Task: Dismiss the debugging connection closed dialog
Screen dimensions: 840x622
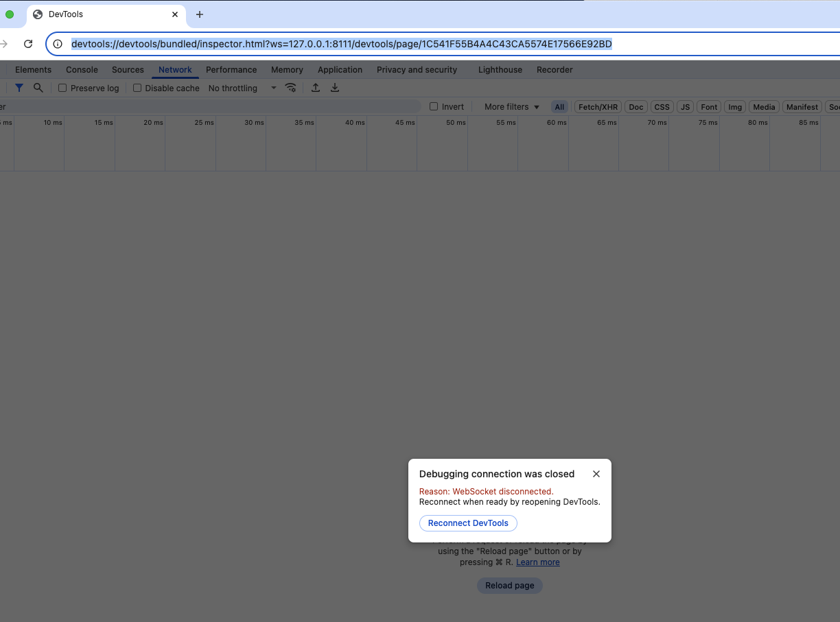Action: 596,474
